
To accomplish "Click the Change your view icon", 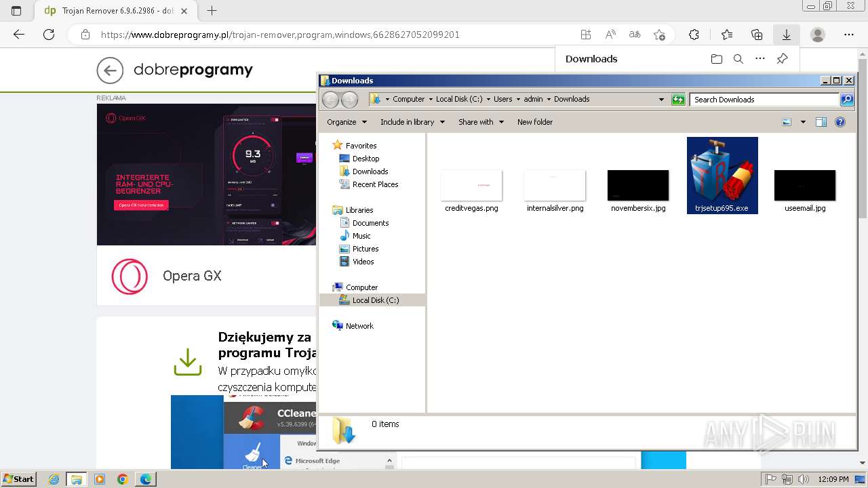I will (x=787, y=122).
